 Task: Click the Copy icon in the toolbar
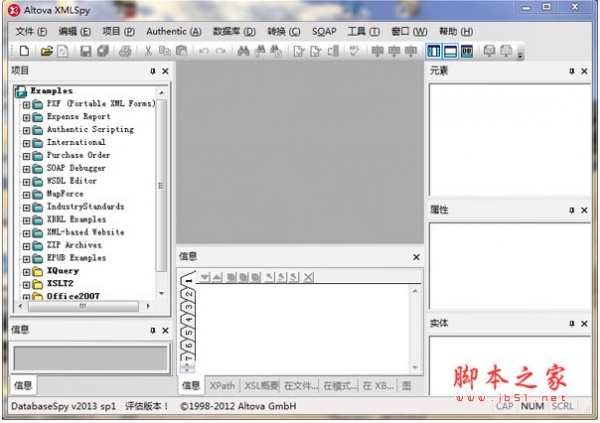pyautogui.click(x=165, y=51)
